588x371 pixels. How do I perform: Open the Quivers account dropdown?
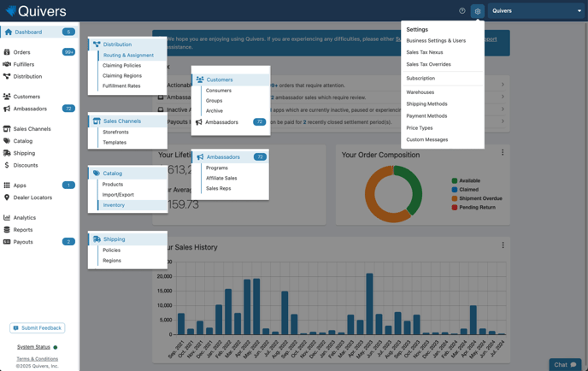(x=536, y=11)
